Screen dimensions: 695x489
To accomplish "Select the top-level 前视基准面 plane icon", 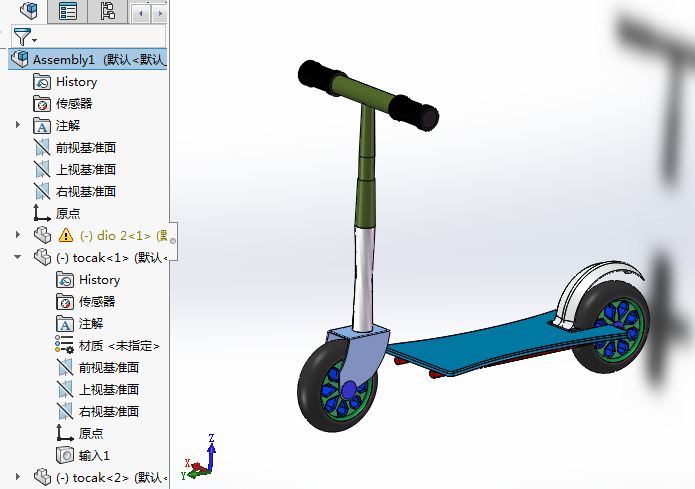I will pos(42,148).
